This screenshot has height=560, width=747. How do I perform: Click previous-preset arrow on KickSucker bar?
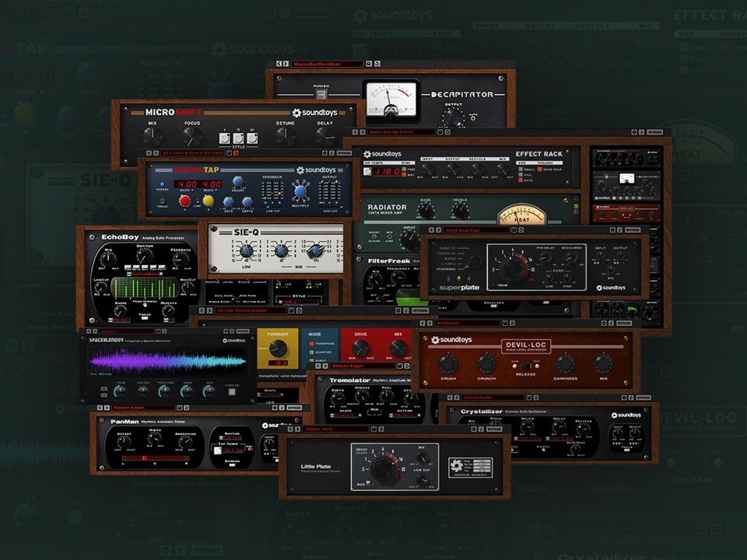423,323
